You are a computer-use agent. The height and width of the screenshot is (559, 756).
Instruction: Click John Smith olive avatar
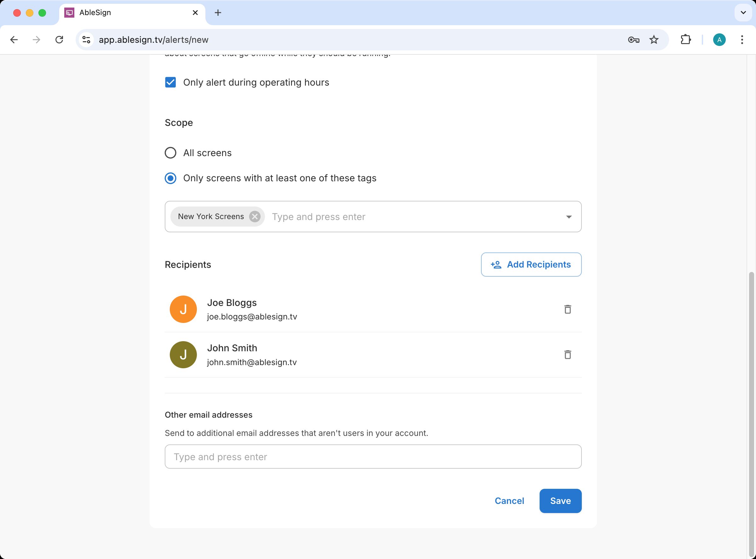point(183,355)
